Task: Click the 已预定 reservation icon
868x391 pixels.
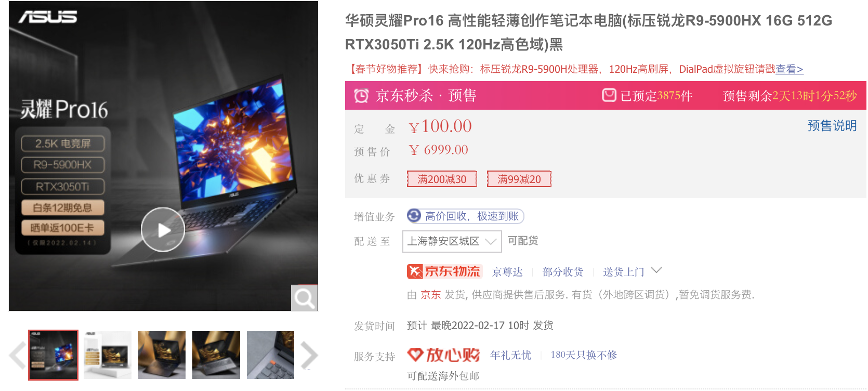Action: coord(609,95)
